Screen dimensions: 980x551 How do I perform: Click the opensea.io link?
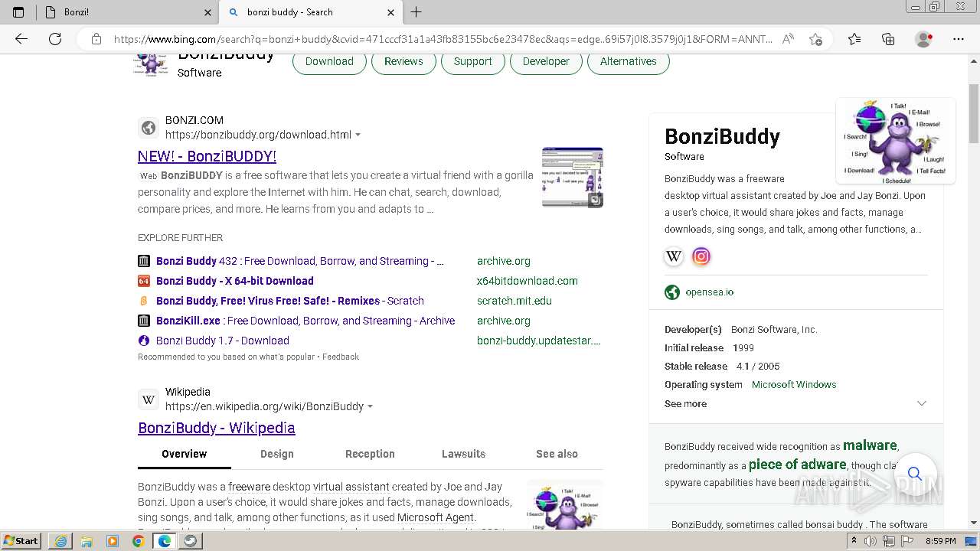(710, 292)
